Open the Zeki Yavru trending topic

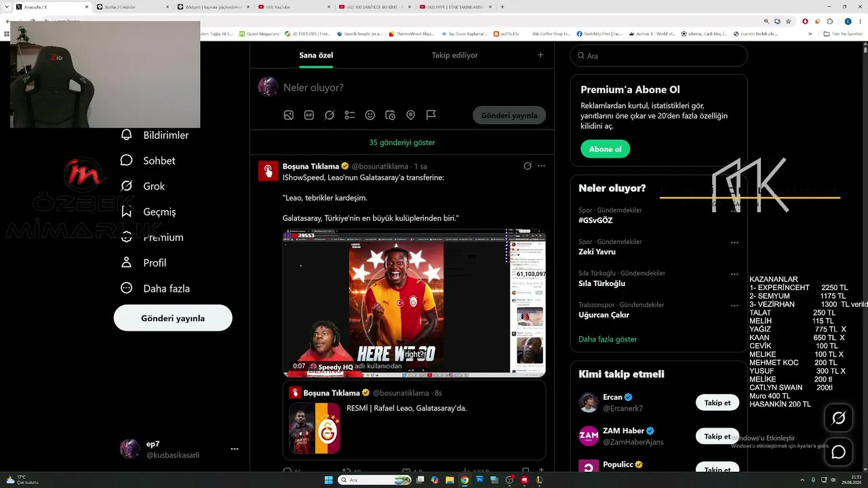point(597,251)
